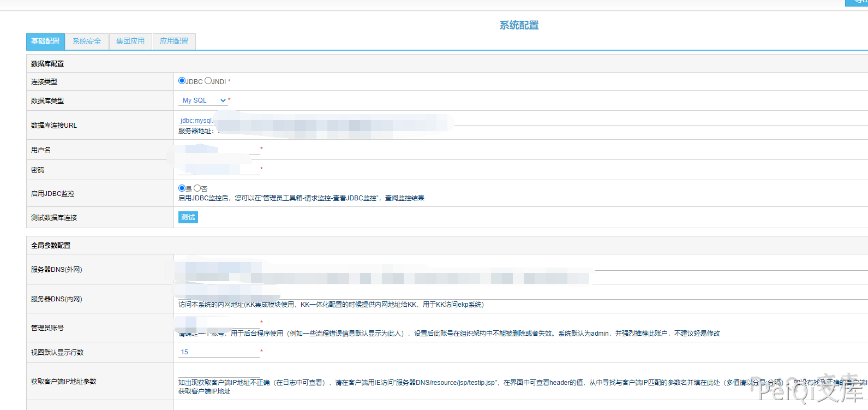Select the 基础配置 tab
The height and width of the screenshot is (410, 868).
coord(45,41)
